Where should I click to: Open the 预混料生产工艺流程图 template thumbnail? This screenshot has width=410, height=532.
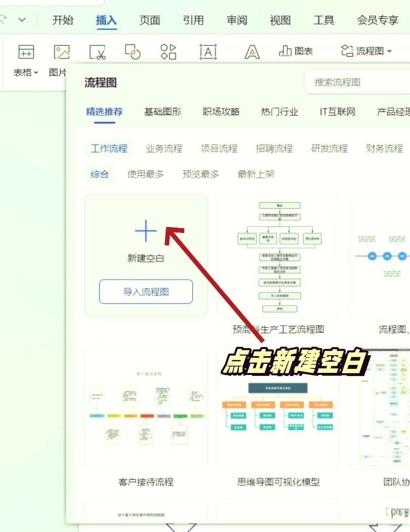coord(278,256)
